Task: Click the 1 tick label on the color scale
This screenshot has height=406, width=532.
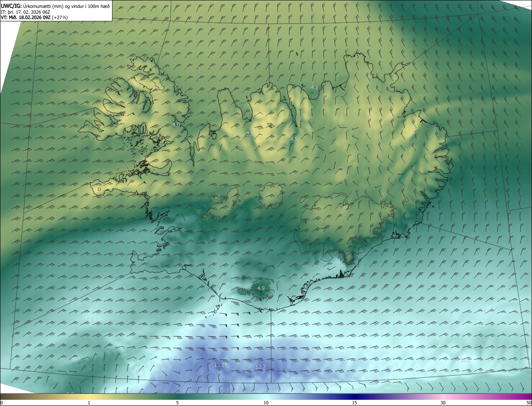Action: pyautogui.click(x=89, y=403)
